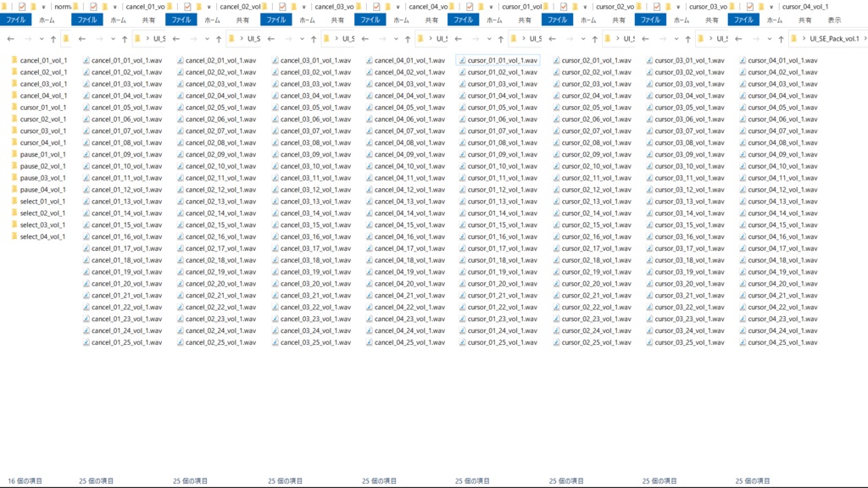This screenshot has width=868, height=488.
Task: Expand breadcrumb chevron in cancel_04_vol window
Action: coord(430,39)
